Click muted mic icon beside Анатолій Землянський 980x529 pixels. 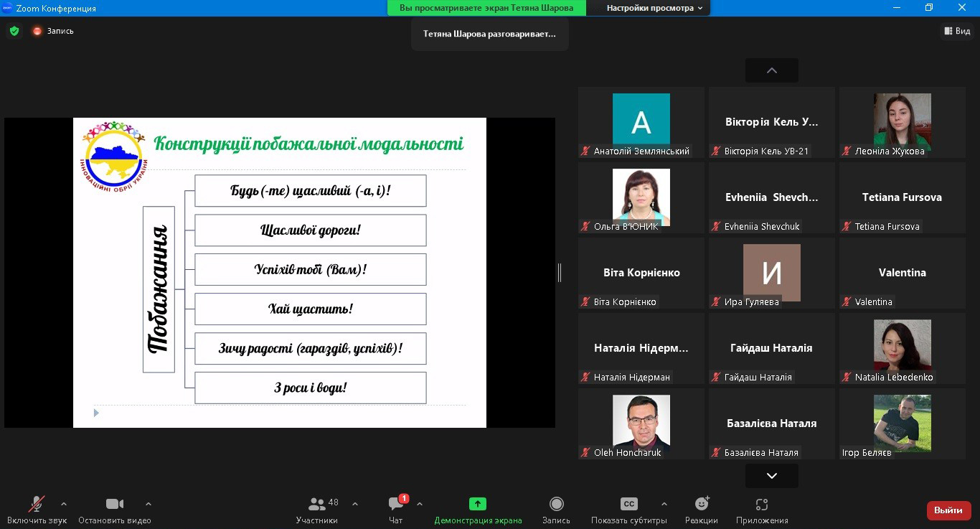(x=585, y=151)
